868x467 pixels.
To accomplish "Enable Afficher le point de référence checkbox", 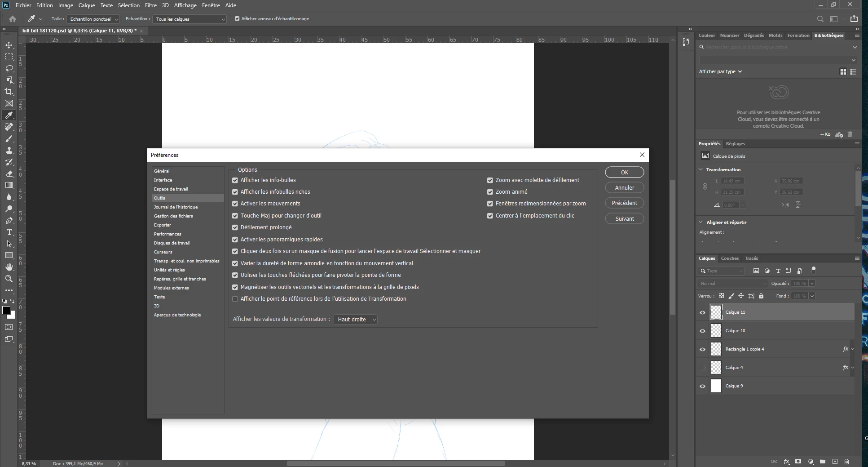I will 235,299.
